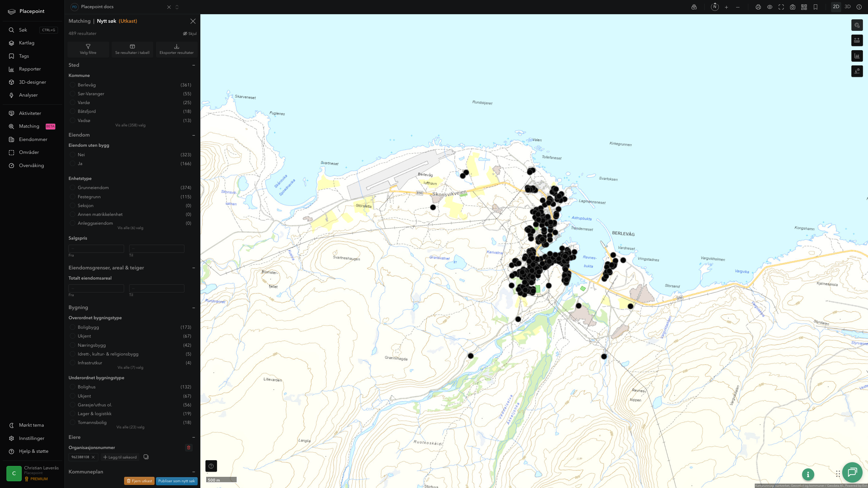Collapse the Sted section

(x=194, y=65)
